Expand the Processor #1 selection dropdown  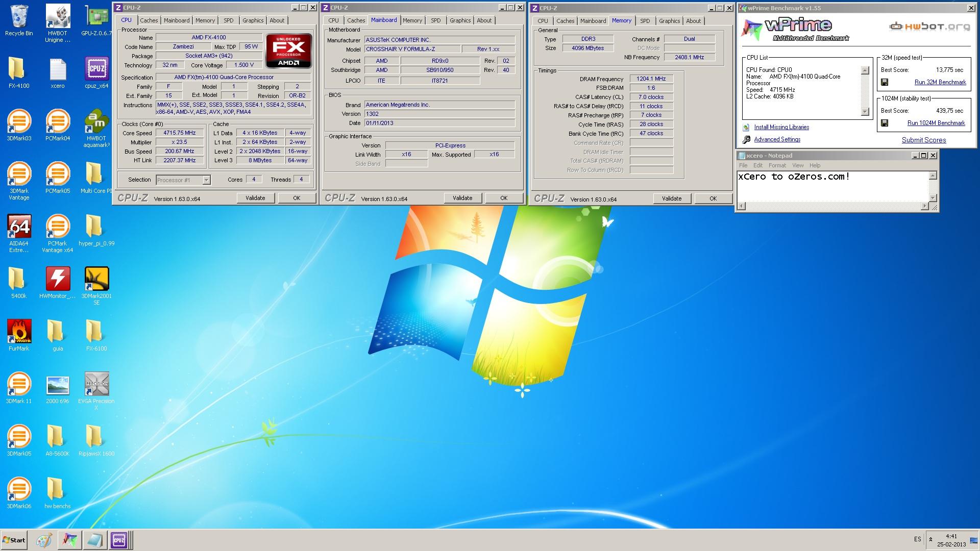click(x=206, y=180)
